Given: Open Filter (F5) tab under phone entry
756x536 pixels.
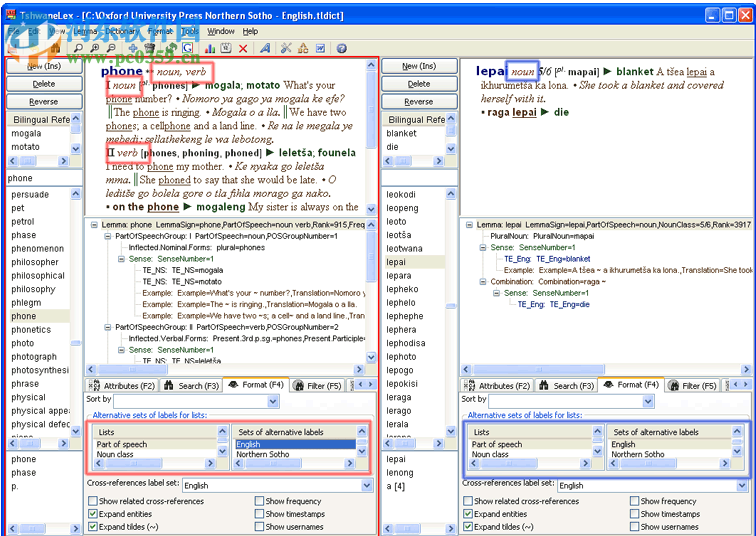Looking at the screenshot, I should click(x=317, y=386).
